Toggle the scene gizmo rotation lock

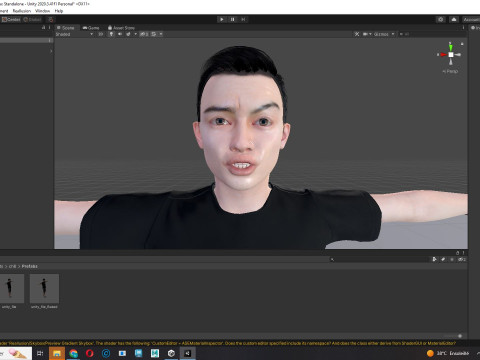point(462,44)
